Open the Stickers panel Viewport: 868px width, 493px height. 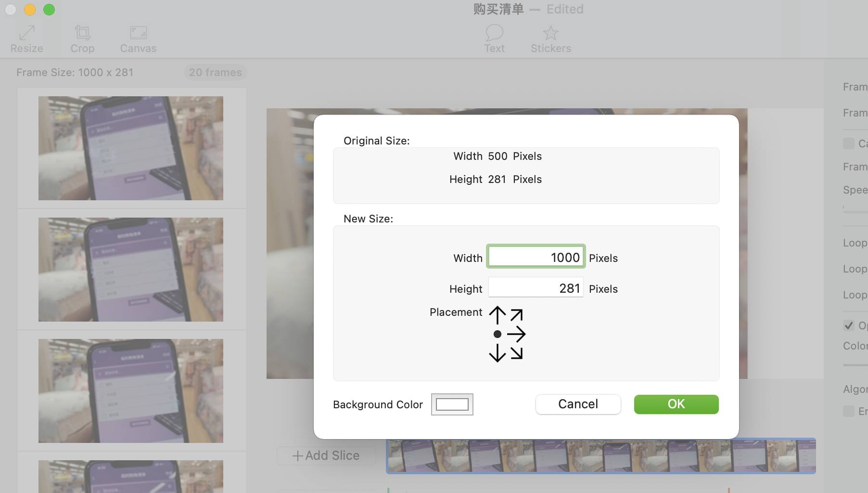[550, 39]
